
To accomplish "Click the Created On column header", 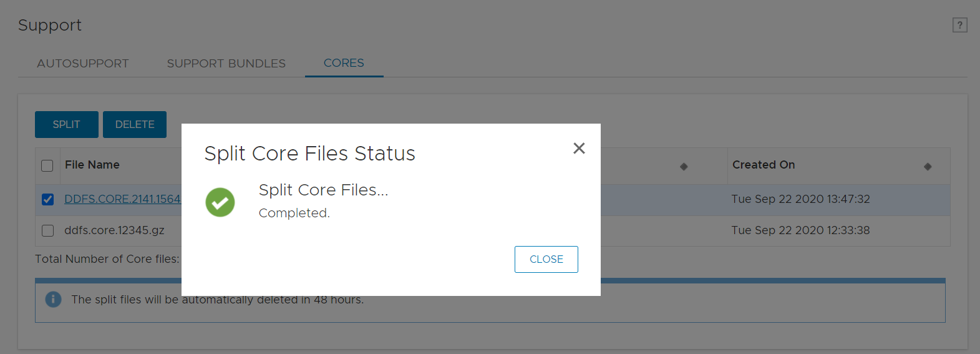I will click(764, 165).
